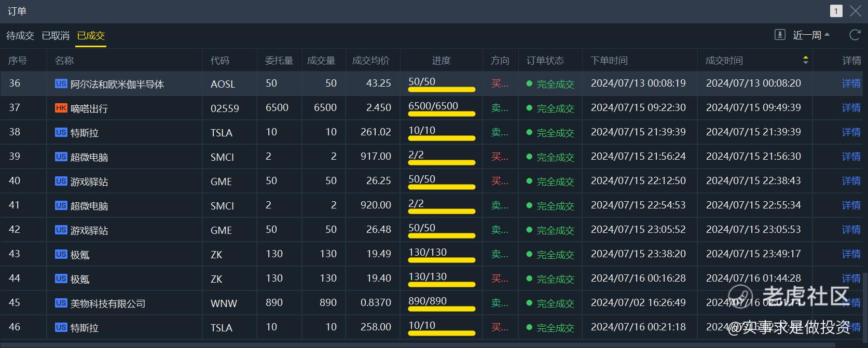The height and width of the screenshot is (348, 868).
Task: Close the 订单 panel
Action: click(x=856, y=11)
